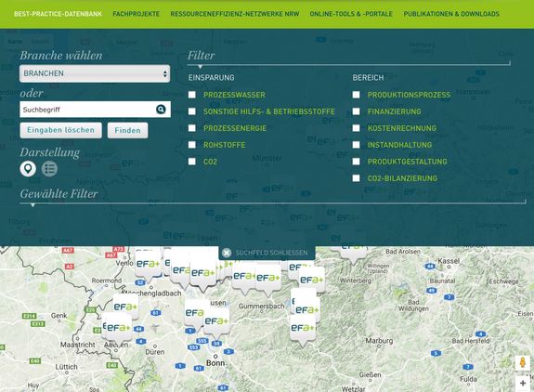Image resolution: width=534 pixels, height=392 pixels.
Task: Enable the Finanzierung checkbox
Action: click(x=357, y=111)
